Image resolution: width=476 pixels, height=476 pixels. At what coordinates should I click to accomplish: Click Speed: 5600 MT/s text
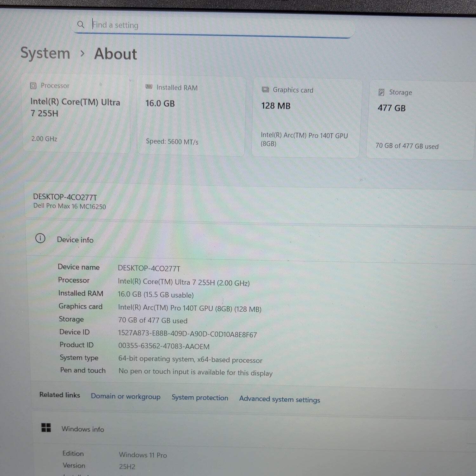(172, 142)
